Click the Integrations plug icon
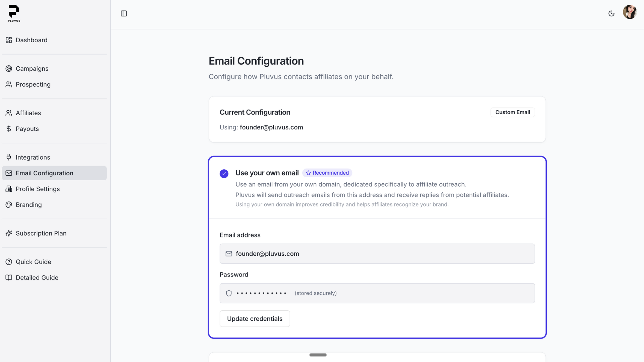Screen dimensions: 644x362 tap(9, 157)
